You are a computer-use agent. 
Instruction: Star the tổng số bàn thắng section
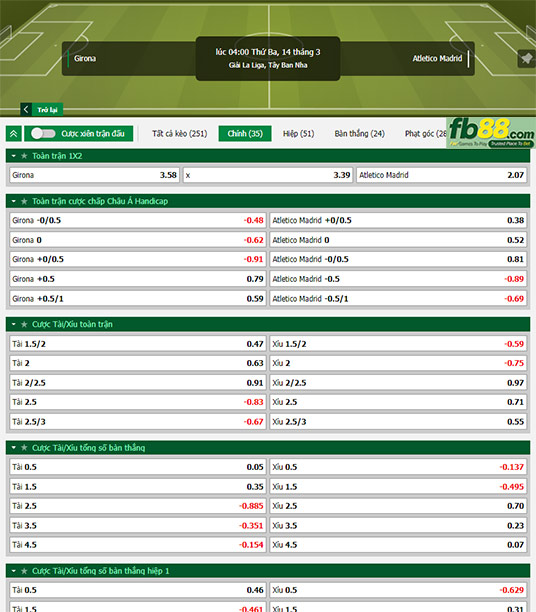point(24,448)
